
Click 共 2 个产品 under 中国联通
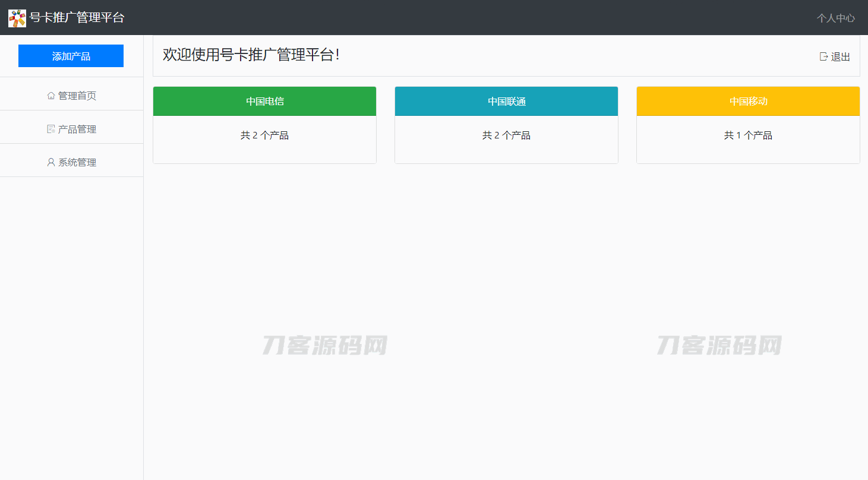click(507, 135)
